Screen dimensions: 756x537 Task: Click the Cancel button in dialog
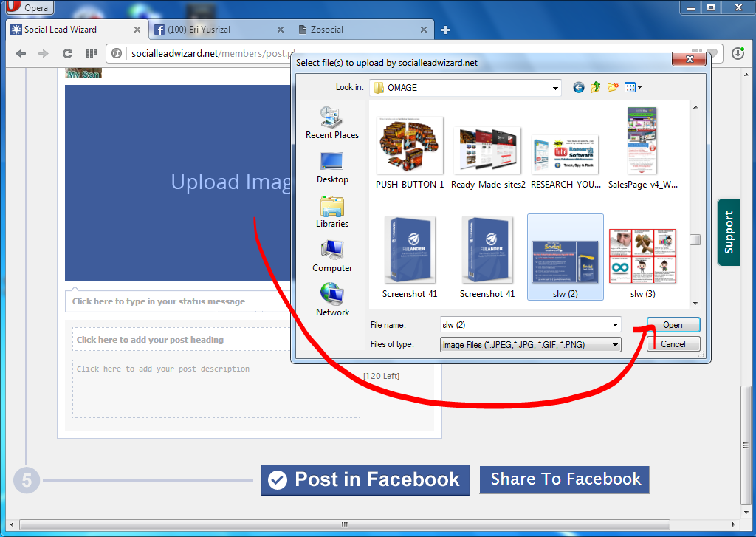673,344
